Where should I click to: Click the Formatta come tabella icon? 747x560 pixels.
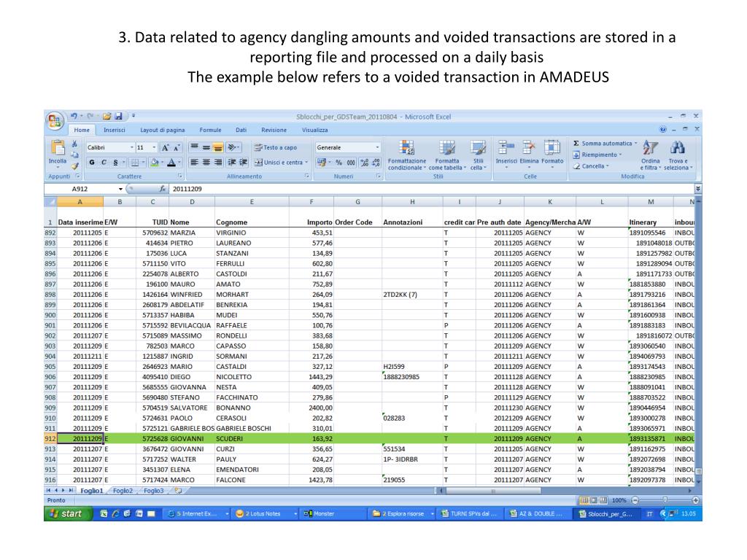pyautogui.click(x=447, y=147)
